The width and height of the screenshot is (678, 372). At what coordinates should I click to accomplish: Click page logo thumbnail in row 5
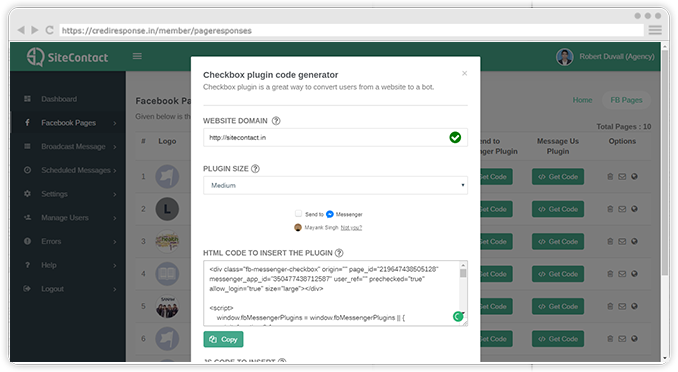tap(167, 306)
